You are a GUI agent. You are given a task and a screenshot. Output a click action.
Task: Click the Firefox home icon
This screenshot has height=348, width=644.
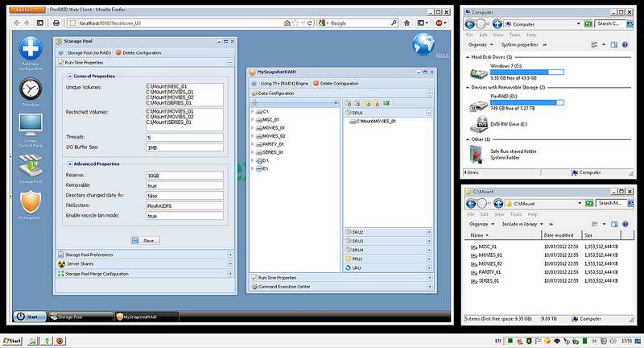tap(407, 23)
